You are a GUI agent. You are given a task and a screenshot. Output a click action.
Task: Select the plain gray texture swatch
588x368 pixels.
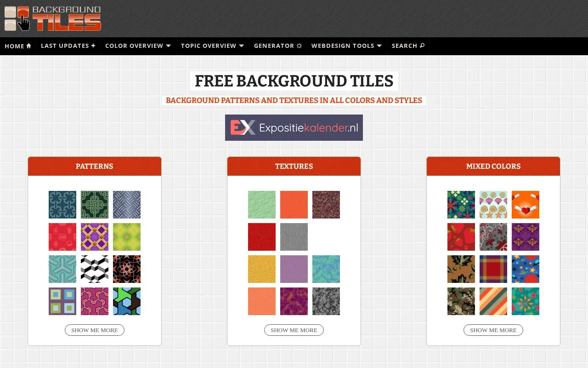(294, 237)
